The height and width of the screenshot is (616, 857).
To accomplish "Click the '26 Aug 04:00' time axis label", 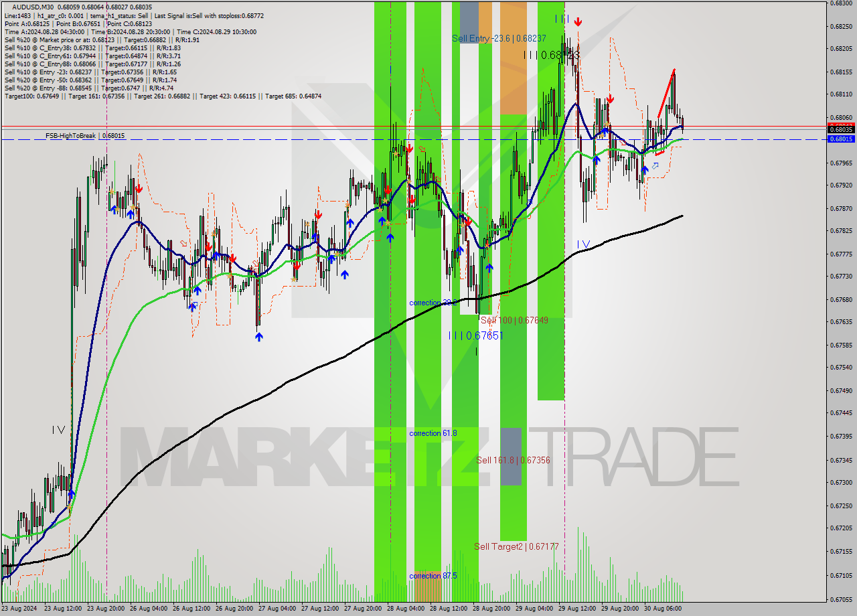I will (149, 609).
